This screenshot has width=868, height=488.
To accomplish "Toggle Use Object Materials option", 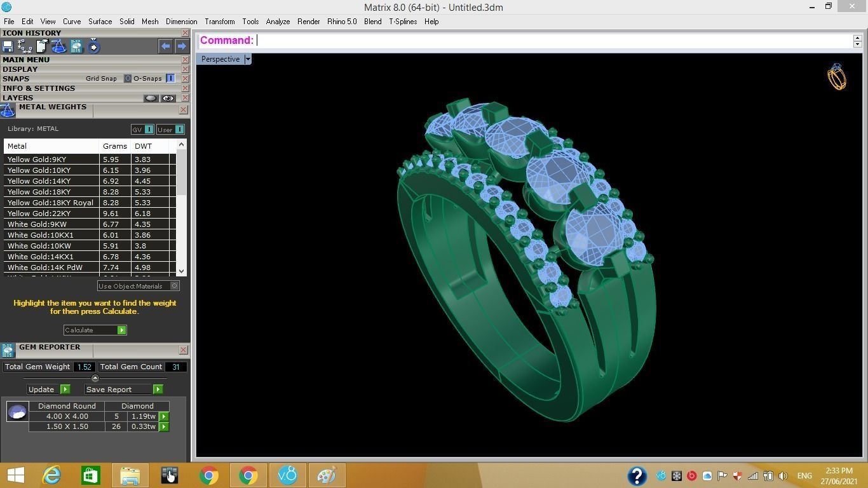I will (x=174, y=286).
